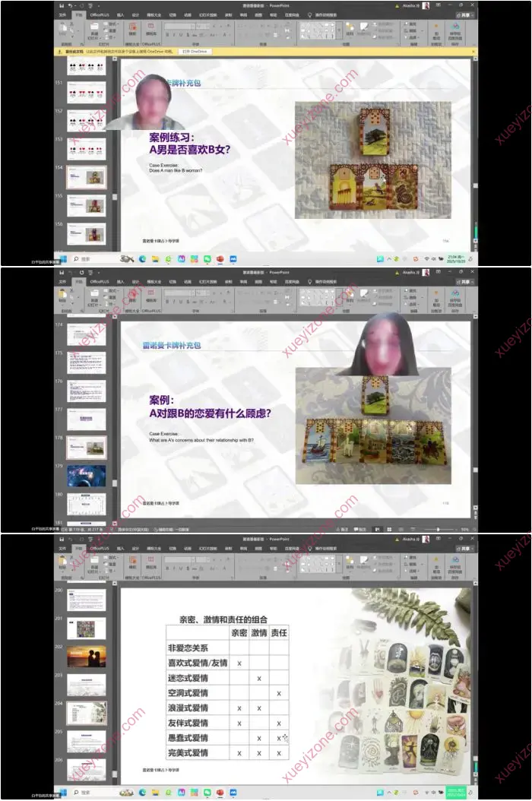The width and height of the screenshot is (532, 801).
Task: Click 备注 notes icon in slide 178 status bar
Action: pos(341,529)
